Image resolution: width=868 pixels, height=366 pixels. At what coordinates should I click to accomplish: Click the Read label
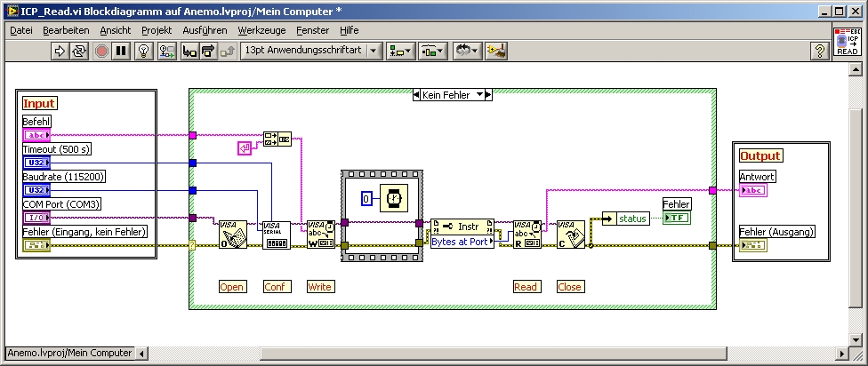[x=526, y=286]
